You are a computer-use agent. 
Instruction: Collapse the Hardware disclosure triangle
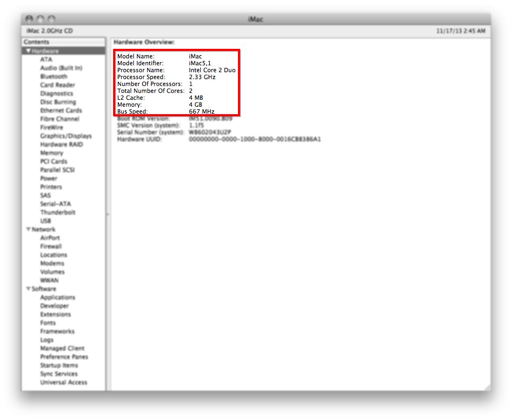28,51
